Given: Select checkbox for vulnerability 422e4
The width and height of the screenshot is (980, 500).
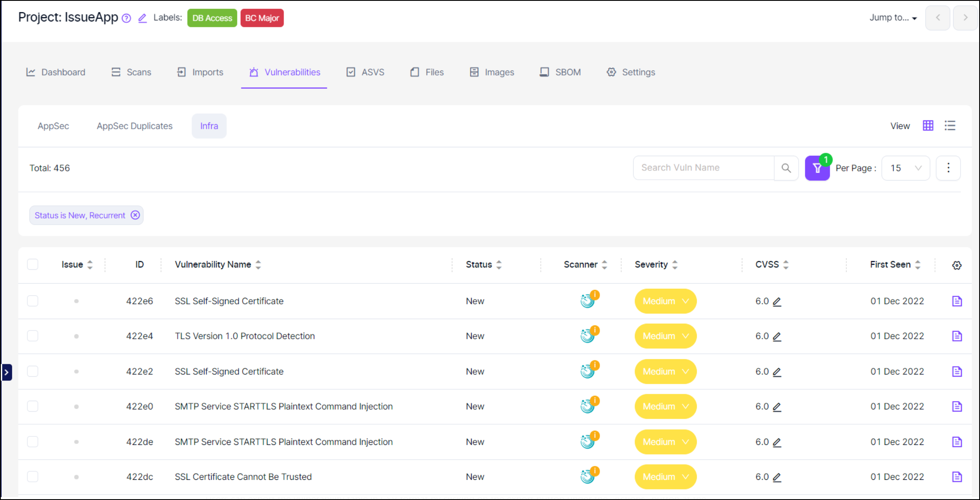Looking at the screenshot, I should [33, 336].
